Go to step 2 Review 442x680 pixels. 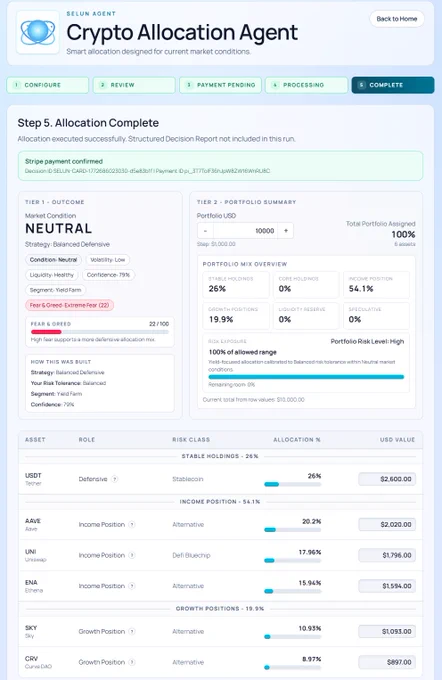pos(134,85)
